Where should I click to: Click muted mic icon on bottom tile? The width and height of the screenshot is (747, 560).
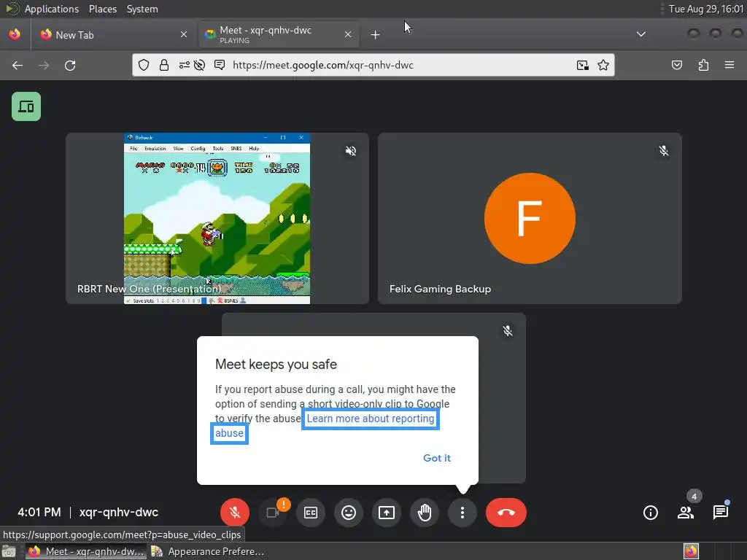(508, 331)
